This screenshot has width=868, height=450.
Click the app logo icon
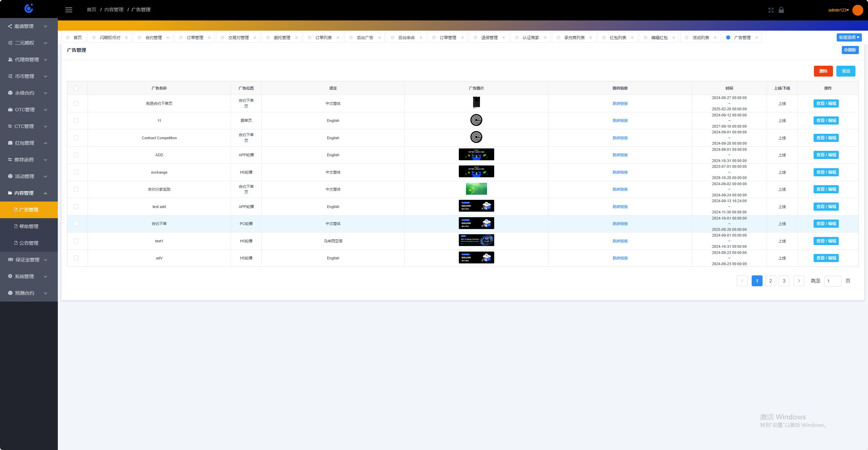pyautogui.click(x=29, y=9)
